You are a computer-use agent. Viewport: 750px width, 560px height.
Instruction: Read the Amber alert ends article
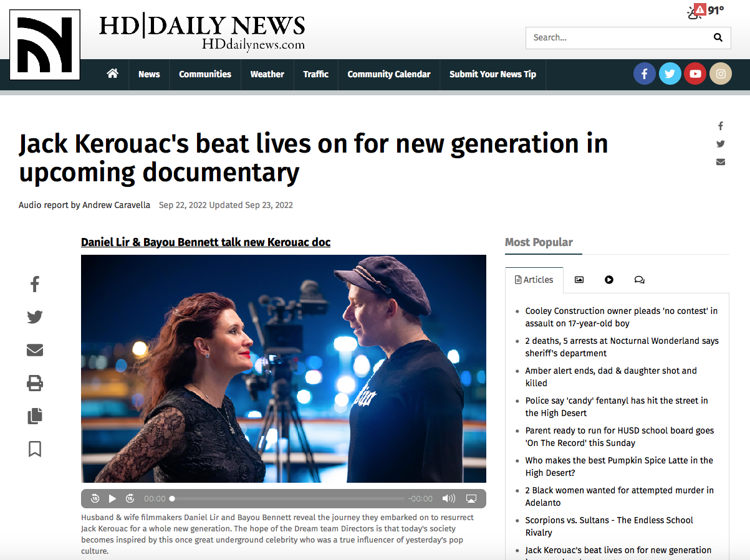point(611,377)
